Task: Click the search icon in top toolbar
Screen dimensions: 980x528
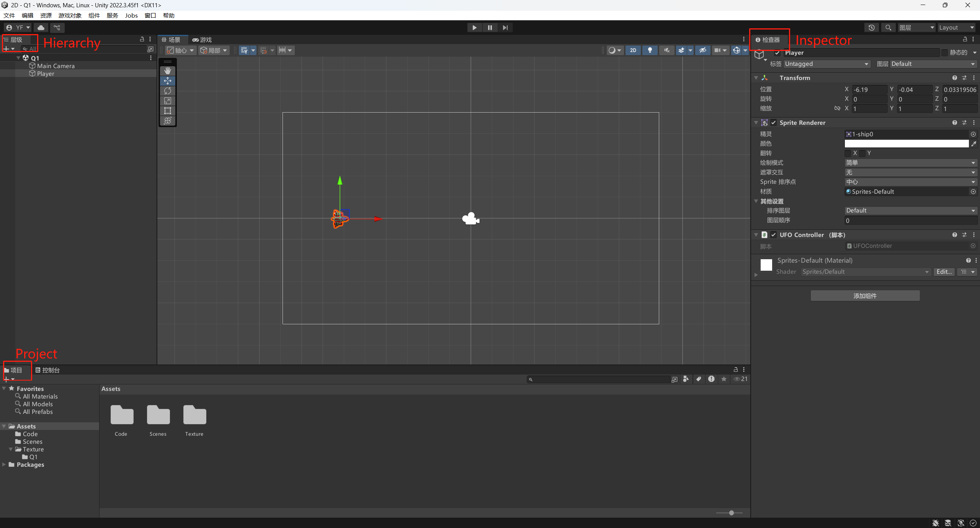Action: coord(888,27)
